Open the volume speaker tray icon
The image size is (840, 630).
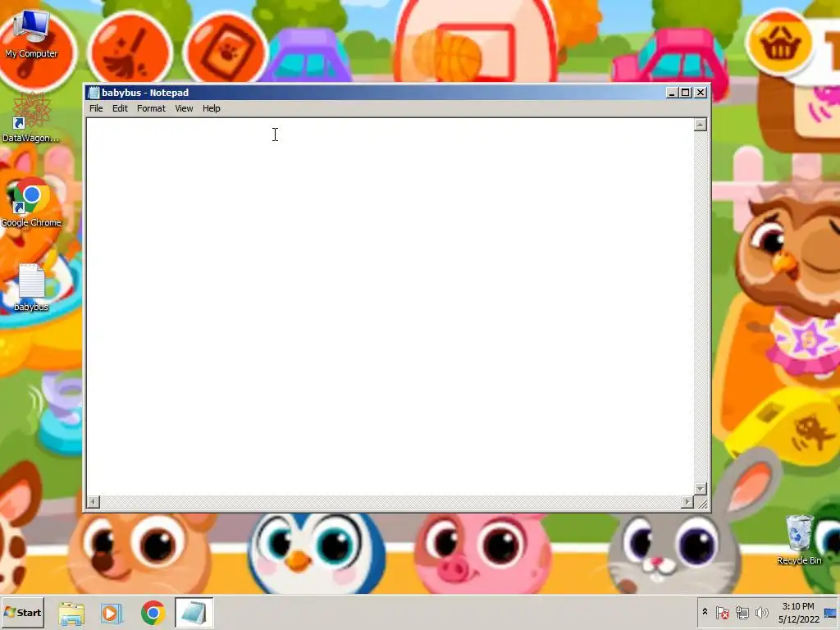(761, 612)
